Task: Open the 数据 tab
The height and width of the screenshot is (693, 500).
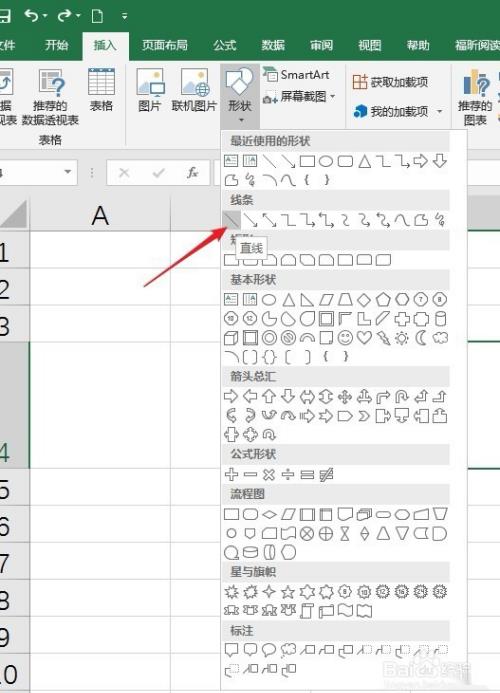Action: (x=273, y=45)
